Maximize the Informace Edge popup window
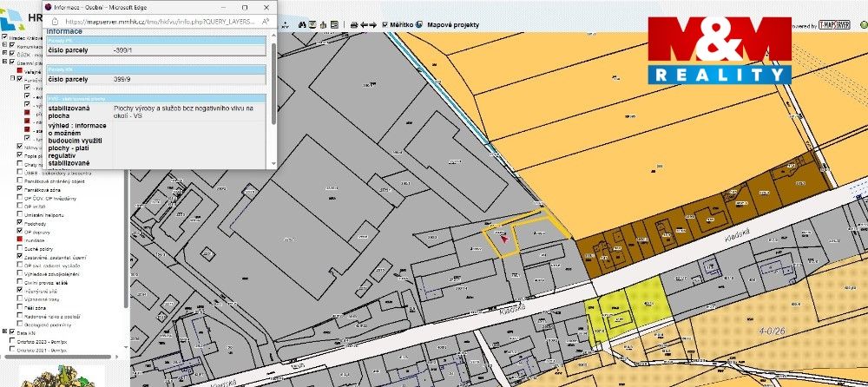868x387 pixels. 245,8
